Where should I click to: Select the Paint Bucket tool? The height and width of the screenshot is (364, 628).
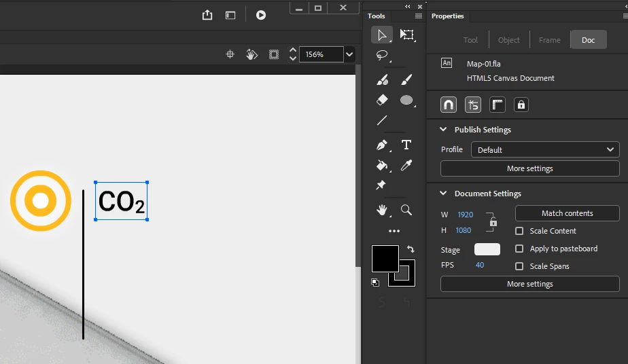tap(382, 165)
